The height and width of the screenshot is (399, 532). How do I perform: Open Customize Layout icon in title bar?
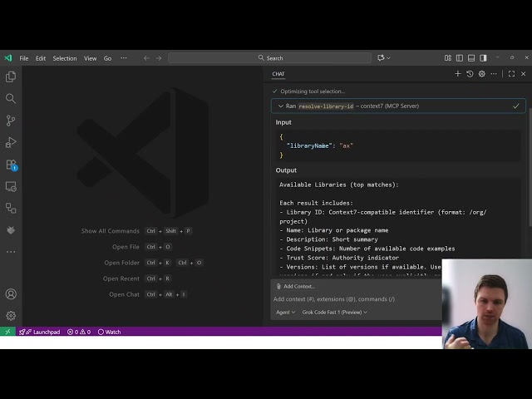448,58
